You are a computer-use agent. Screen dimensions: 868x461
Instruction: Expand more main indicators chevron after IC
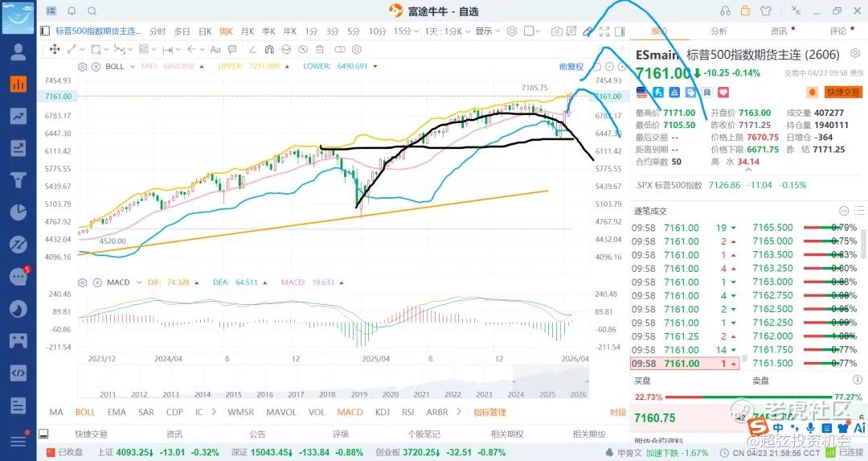tap(215, 412)
